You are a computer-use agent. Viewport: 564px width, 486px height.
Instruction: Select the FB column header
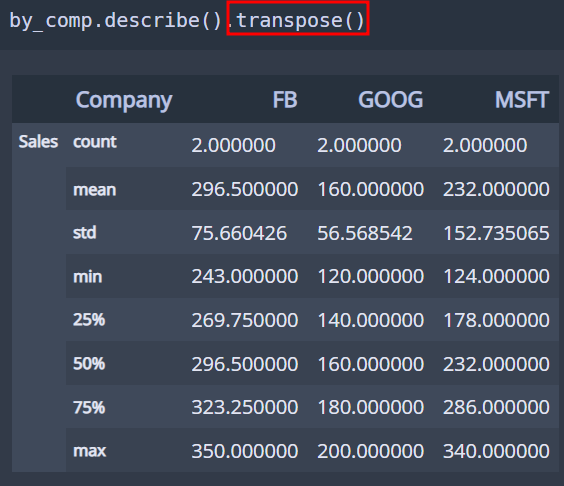[x=285, y=100]
